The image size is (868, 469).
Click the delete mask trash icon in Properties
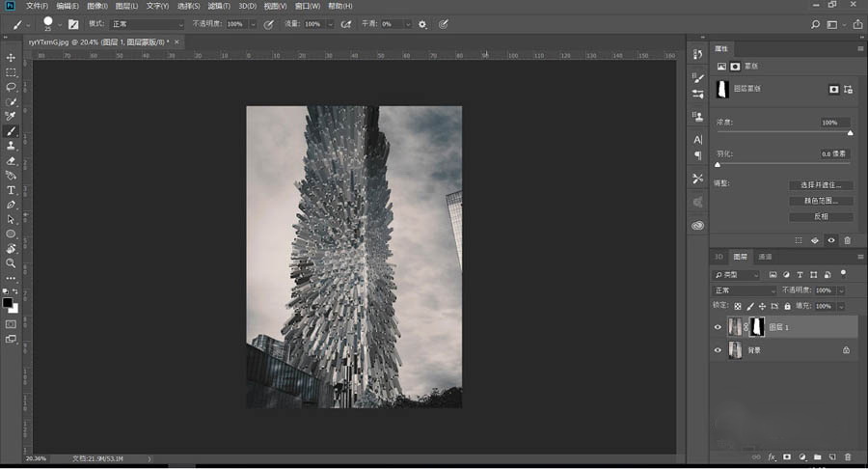pos(847,240)
